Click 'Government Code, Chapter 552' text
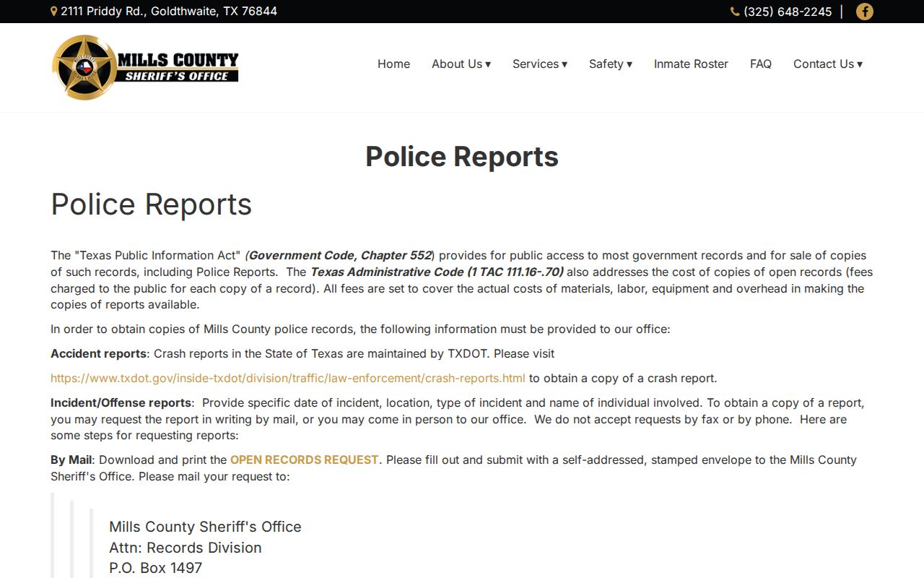 pyautogui.click(x=340, y=255)
